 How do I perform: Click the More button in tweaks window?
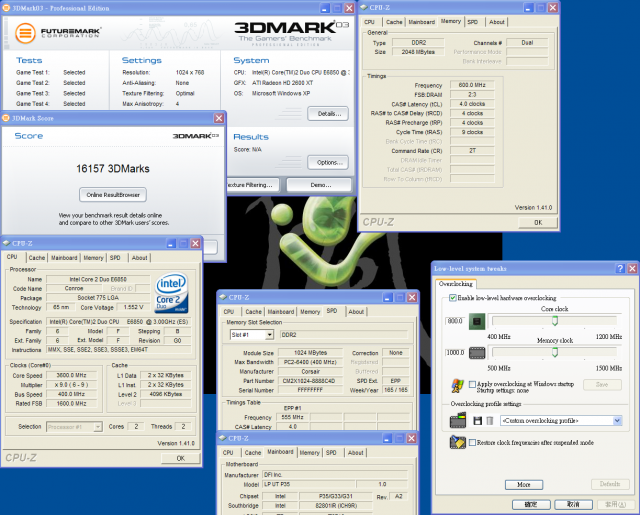[524, 484]
